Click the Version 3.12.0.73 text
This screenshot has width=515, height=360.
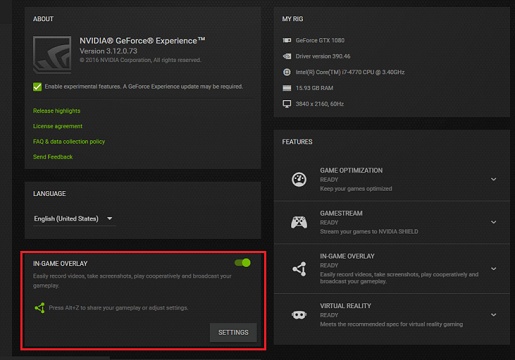(108, 51)
